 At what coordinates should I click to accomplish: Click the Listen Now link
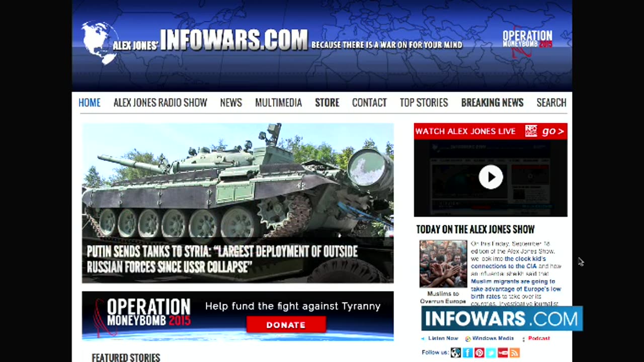pos(443,338)
